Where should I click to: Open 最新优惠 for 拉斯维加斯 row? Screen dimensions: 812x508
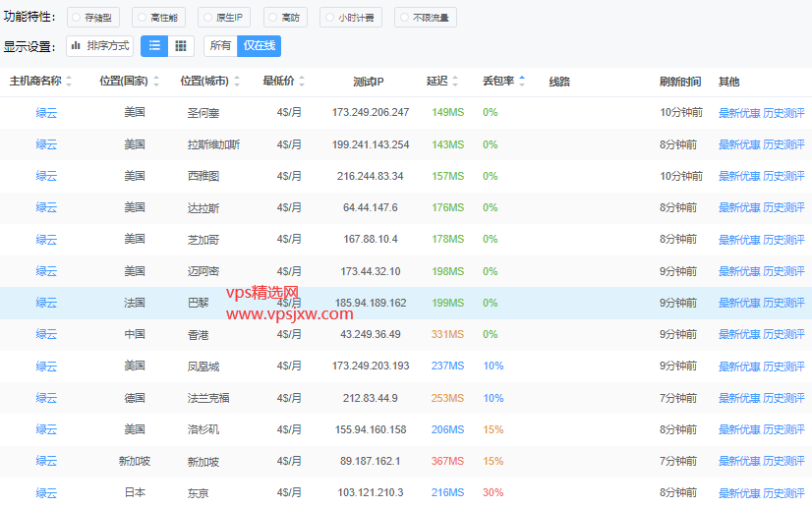739,144
